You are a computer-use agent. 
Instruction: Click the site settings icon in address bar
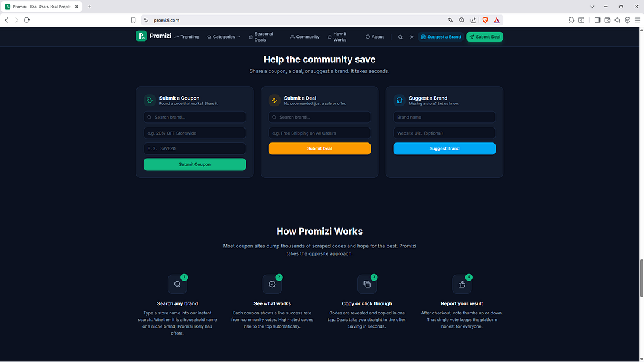[146, 20]
